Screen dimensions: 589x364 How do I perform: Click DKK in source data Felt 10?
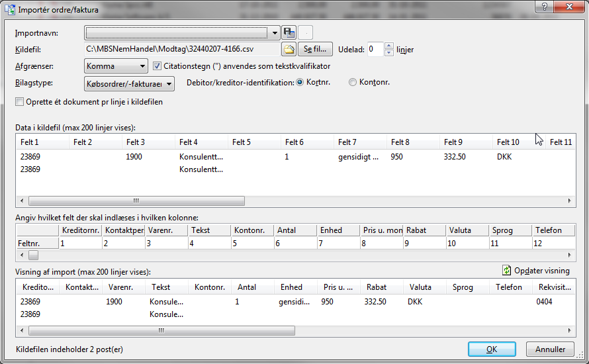[x=504, y=157]
